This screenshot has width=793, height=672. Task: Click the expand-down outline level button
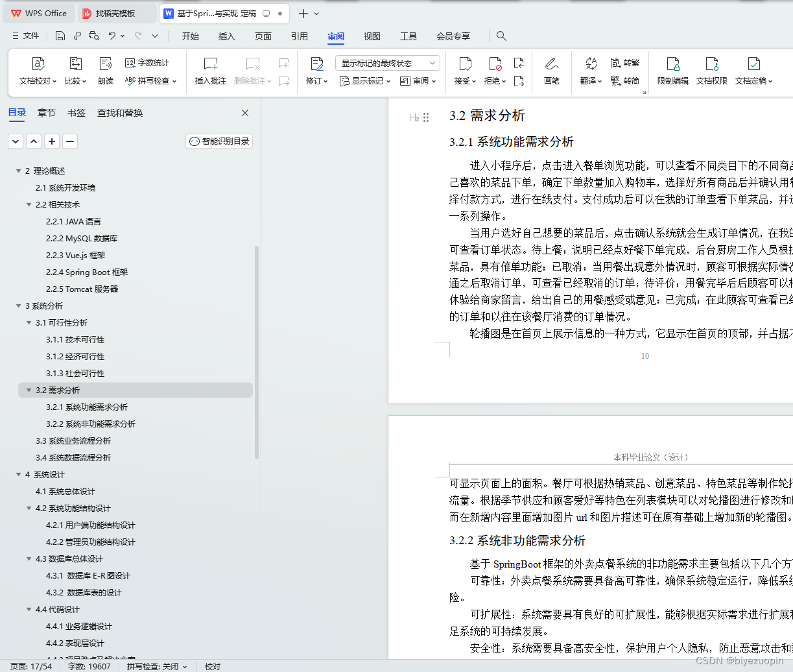pyautogui.click(x=16, y=141)
